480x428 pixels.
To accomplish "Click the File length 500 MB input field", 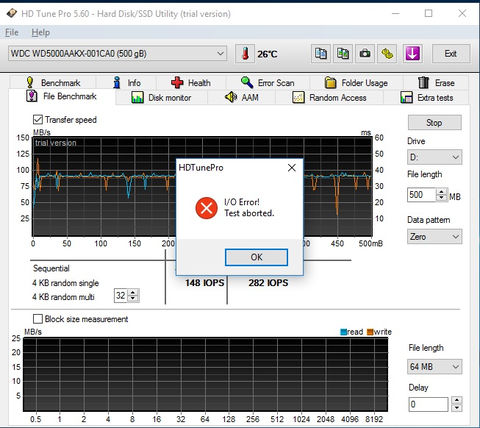I will (x=422, y=195).
